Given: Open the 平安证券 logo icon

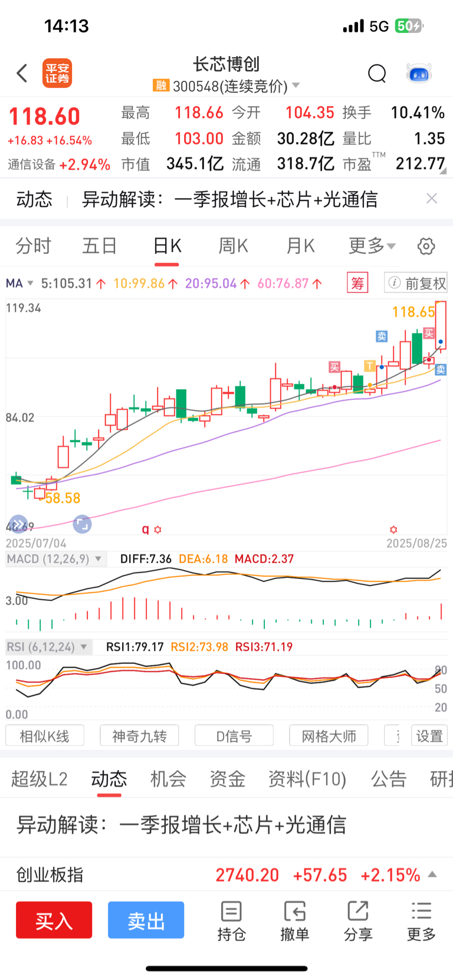Looking at the screenshot, I should pyautogui.click(x=57, y=73).
